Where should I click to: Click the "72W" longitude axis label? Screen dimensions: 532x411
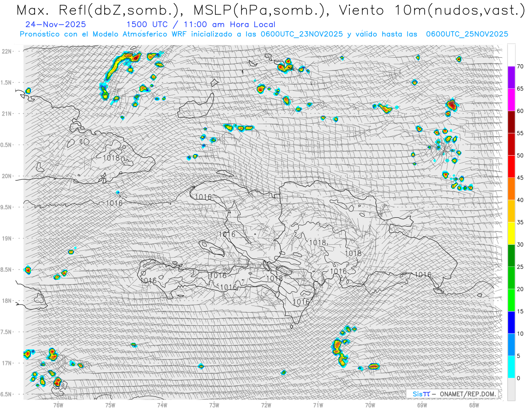point(266,404)
